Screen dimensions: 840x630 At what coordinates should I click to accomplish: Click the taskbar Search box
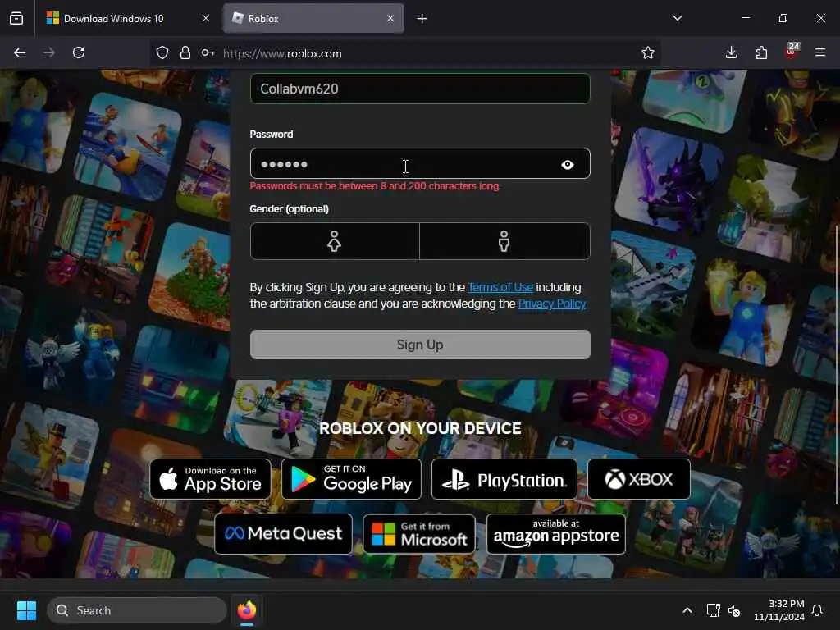pyautogui.click(x=137, y=610)
